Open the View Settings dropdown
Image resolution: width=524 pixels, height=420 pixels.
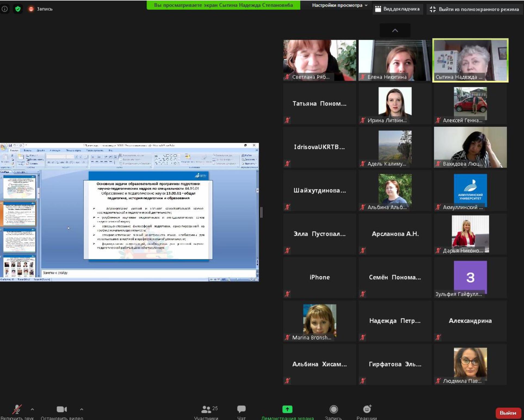pos(339,5)
